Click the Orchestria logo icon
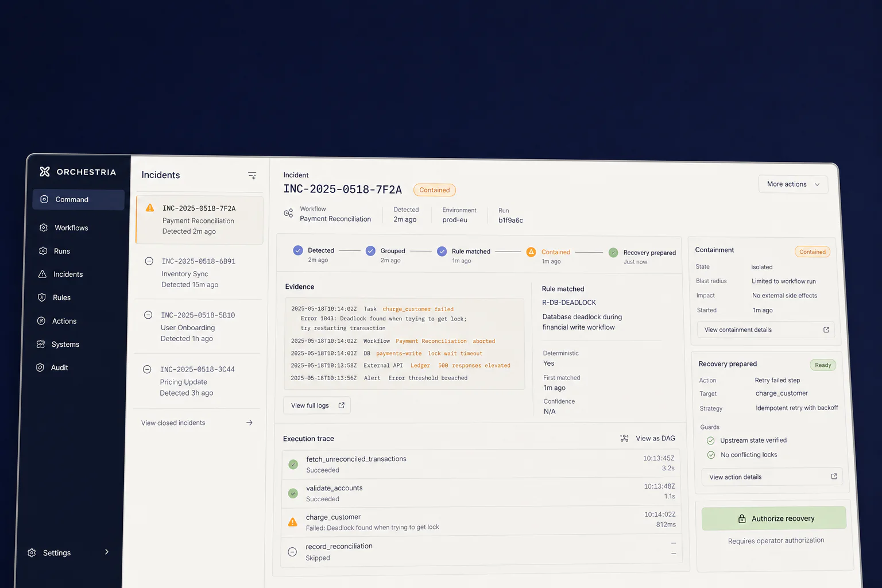Screen dimensions: 882x588 pos(45,172)
